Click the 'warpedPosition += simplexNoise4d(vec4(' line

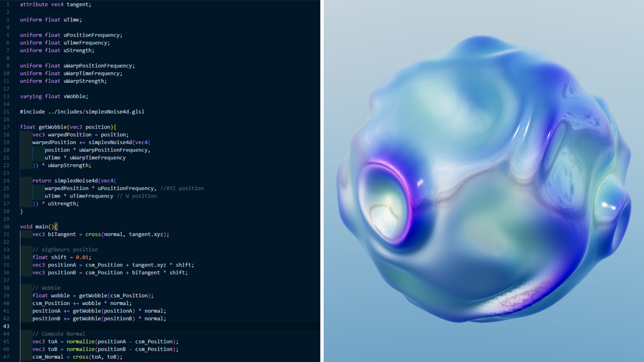pos(92,142)
